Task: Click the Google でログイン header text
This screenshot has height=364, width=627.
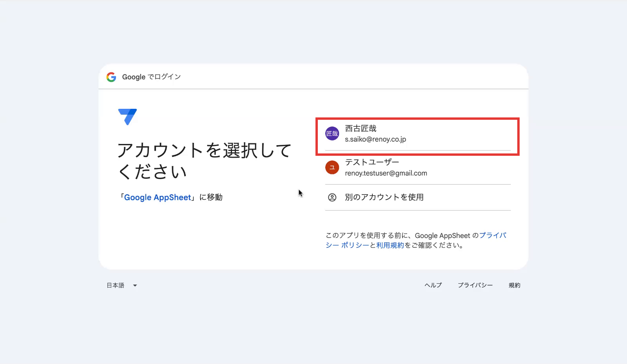Action: 151,77
